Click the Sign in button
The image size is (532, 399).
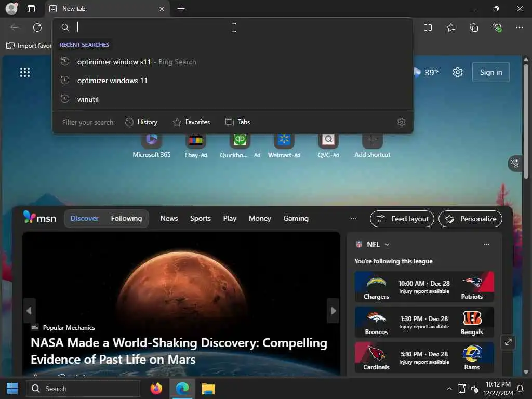tap(490, 72)
